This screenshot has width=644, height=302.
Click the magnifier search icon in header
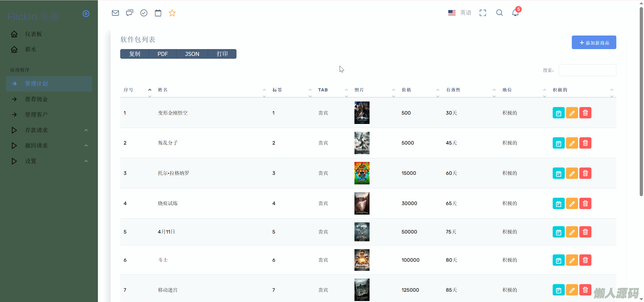pos(499,13)
